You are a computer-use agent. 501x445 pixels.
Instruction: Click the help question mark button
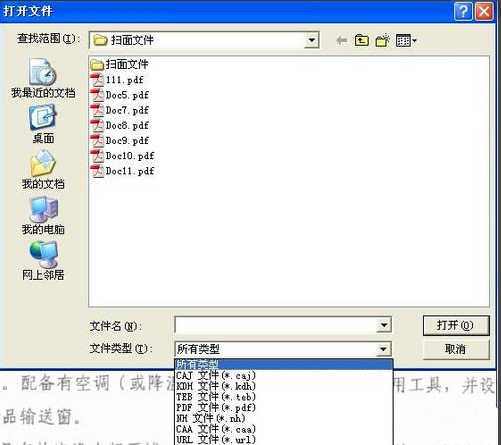click(463, 12)
